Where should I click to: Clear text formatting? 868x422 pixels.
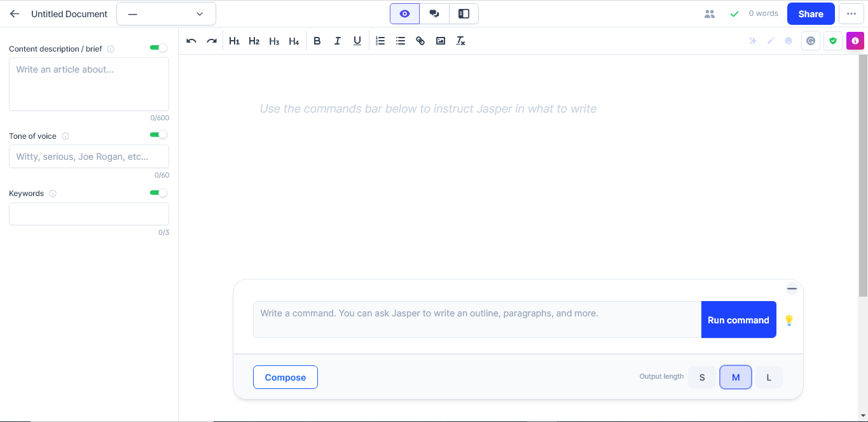pyautogui.click(x=461, y=41)
